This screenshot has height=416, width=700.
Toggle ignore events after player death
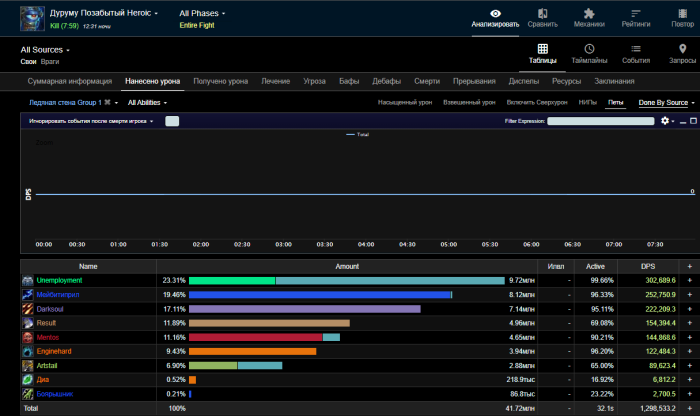[x=171, y=121]
